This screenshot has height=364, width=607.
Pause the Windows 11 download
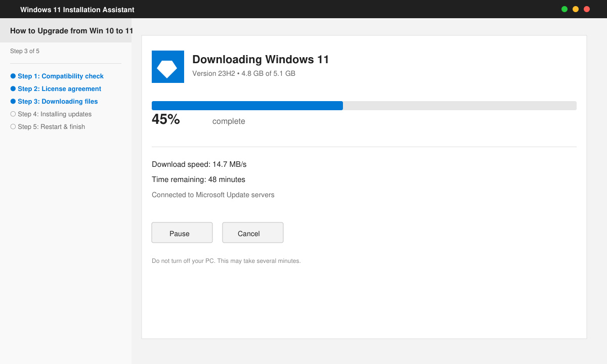[182, 233]
